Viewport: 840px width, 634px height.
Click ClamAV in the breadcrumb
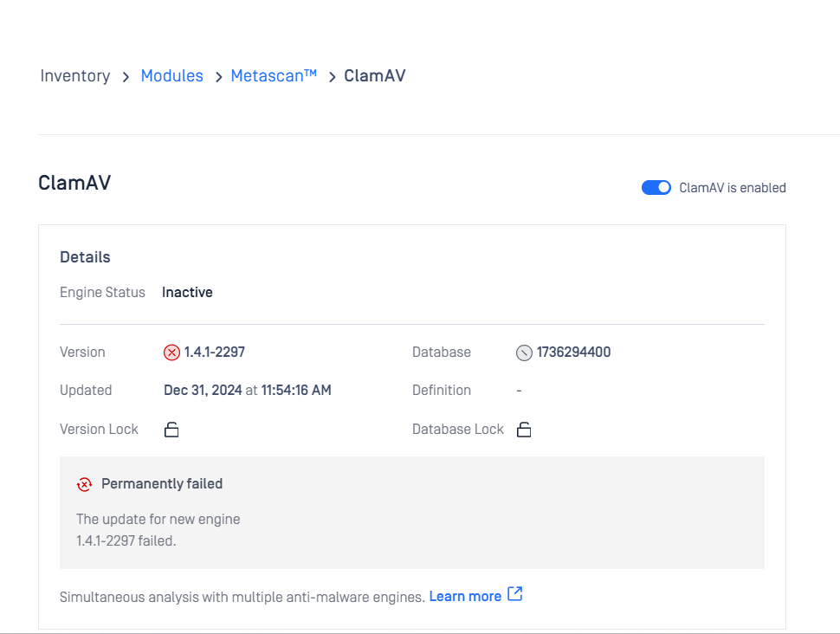[374, 76]
